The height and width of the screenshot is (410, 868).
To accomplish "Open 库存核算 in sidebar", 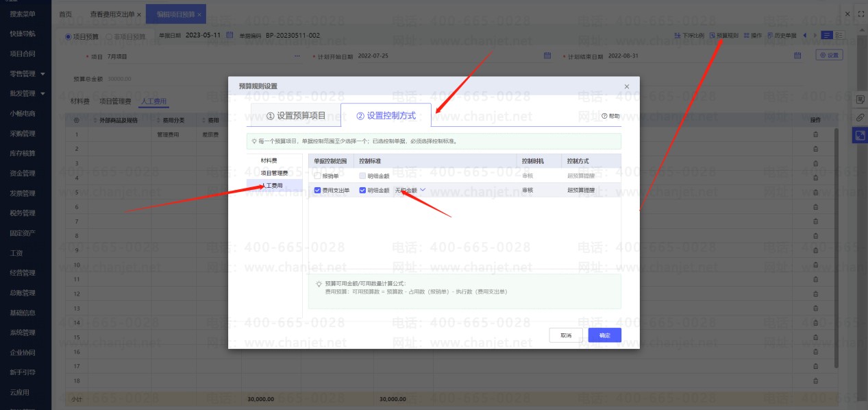I will coord(23,153).
